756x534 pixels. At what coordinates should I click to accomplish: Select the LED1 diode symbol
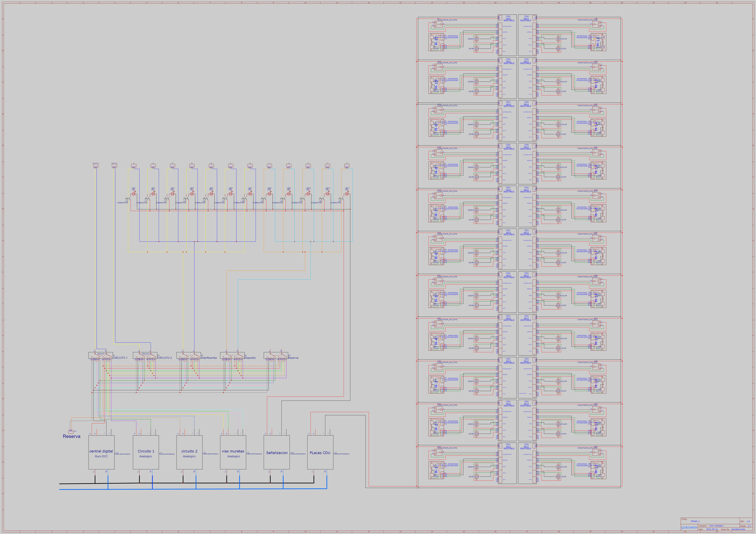[x=134, y=194]
